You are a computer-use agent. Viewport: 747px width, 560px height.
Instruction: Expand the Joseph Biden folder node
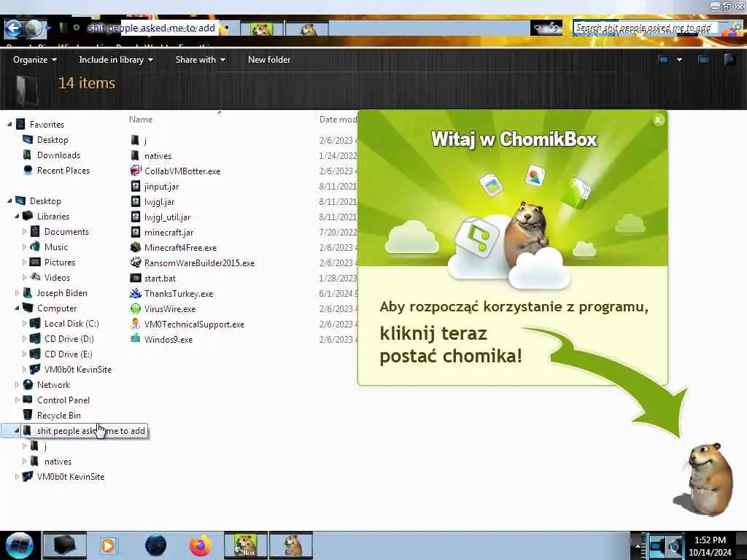point(18,293)
